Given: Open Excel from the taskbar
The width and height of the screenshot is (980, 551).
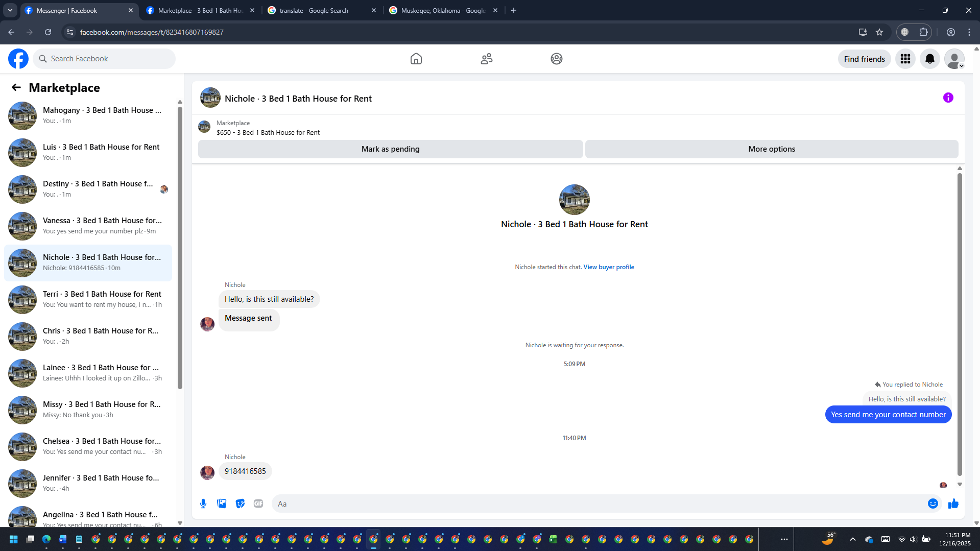Looking at the screenshot, I should (x=553, y=539).
